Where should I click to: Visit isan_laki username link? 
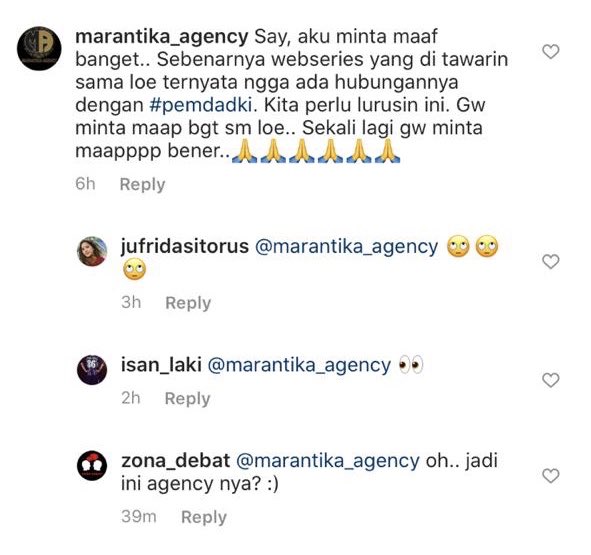pos(161,365)
